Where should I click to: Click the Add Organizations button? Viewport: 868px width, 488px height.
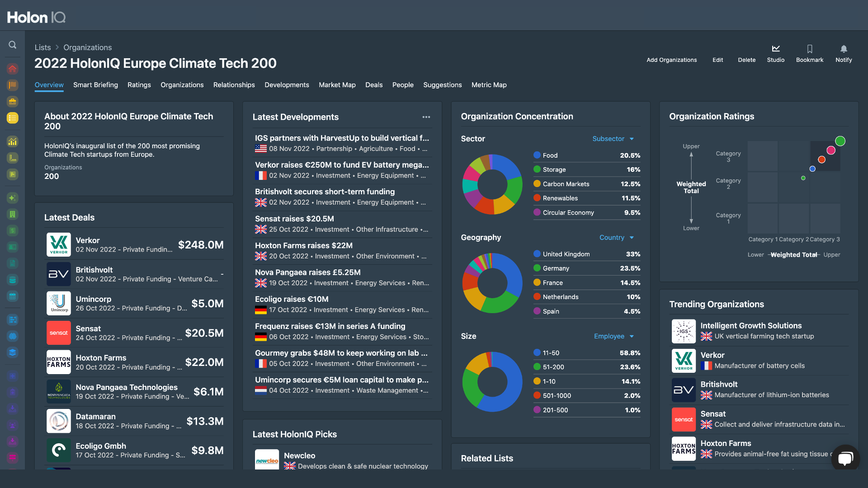click(x=672, y=60)
